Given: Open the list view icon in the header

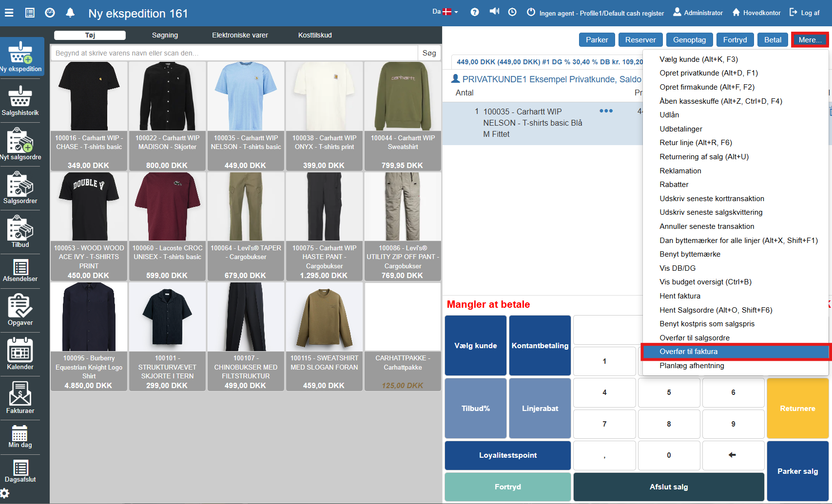Looking at the screenshot, I should click(x=30, y=13).
